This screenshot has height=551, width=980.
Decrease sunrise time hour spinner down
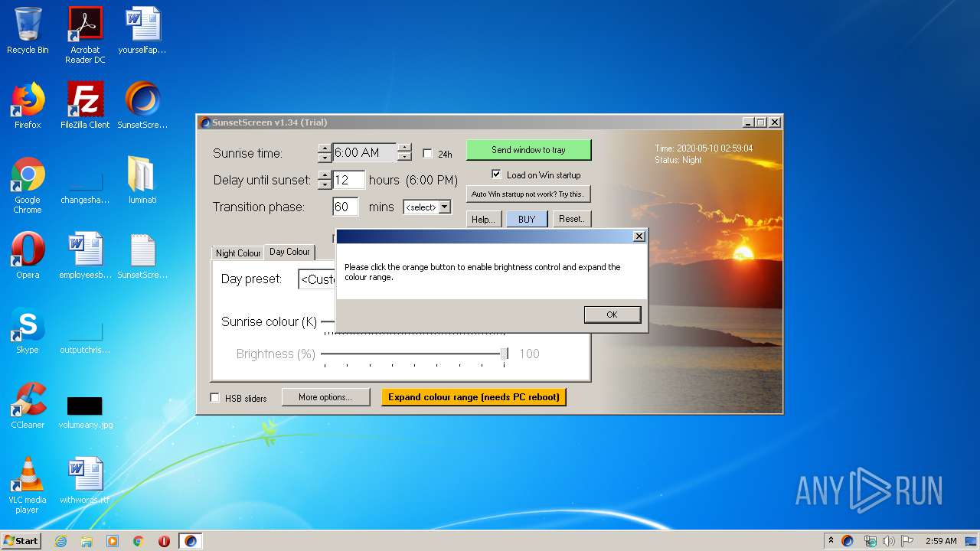click(x=325, y=158)
